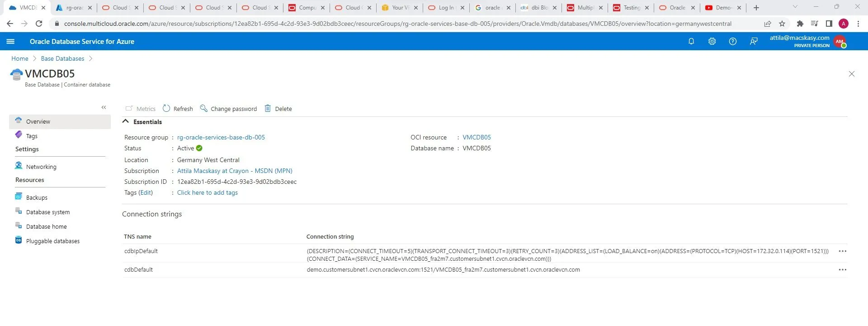Click the Connection string column header

[330, 236]
